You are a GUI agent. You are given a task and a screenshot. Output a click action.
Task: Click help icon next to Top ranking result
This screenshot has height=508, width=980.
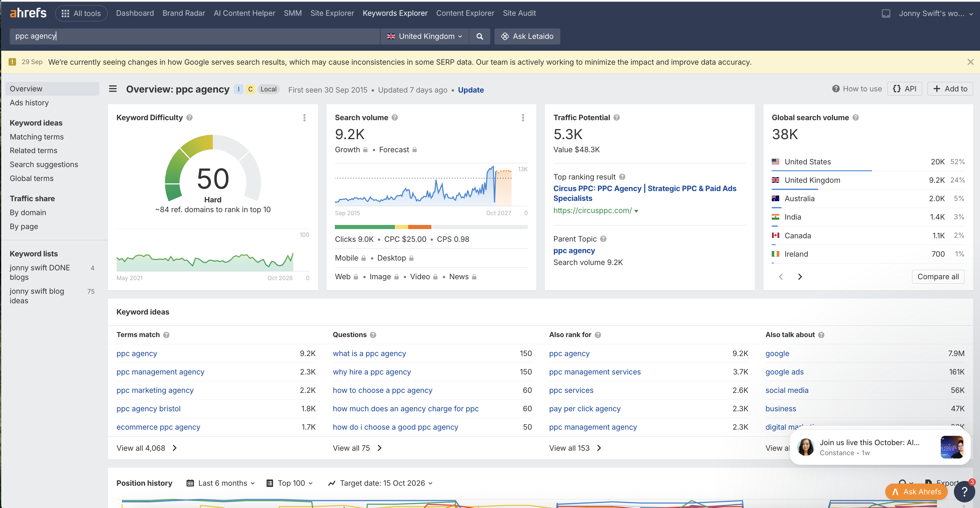pyautogui.click(x=622, y=177)
